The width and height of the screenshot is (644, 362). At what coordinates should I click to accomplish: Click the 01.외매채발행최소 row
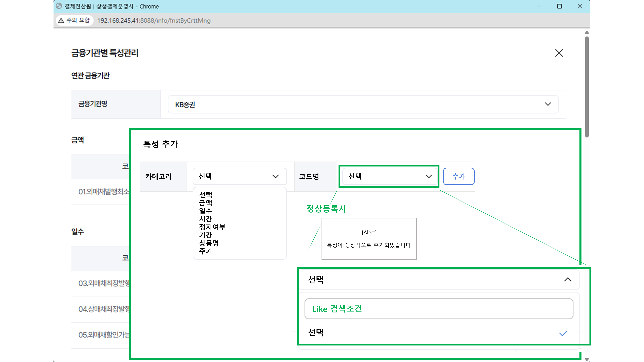(x=100, y=192)
